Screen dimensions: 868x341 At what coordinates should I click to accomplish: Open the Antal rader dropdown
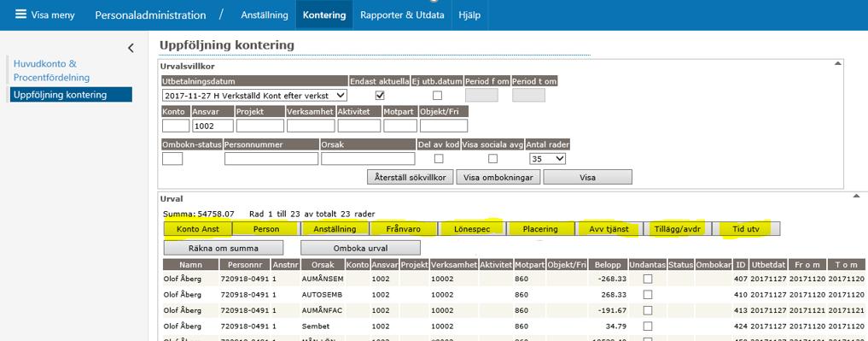547,159
